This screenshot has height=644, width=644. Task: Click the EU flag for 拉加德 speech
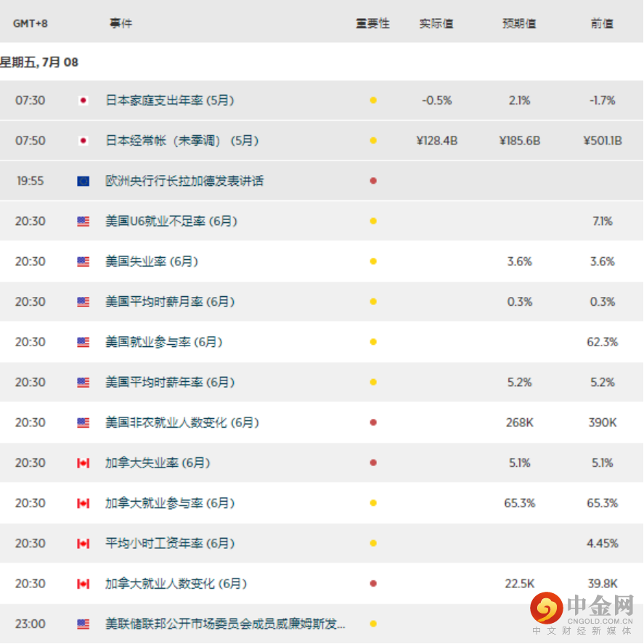coord(83,181)
